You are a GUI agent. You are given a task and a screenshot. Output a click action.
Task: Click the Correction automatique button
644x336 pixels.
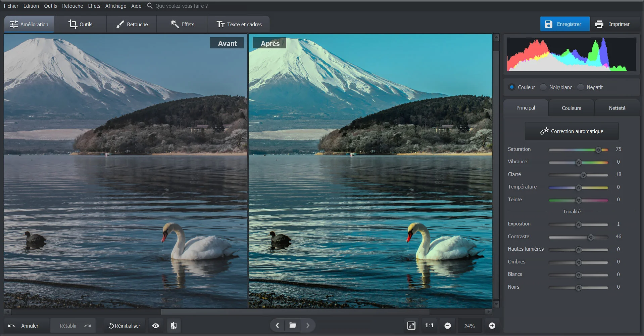pyautogui.click(x=572, y=131)
